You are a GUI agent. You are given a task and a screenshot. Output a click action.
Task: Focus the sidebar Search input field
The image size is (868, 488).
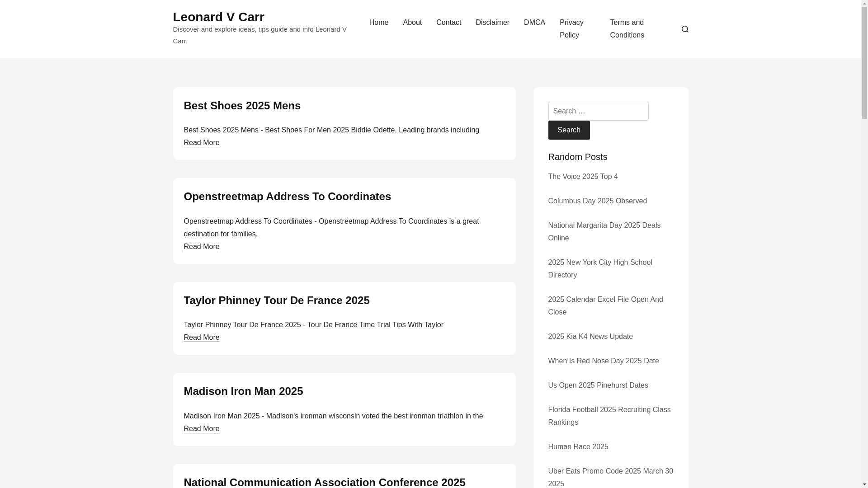tap(598, 111)
